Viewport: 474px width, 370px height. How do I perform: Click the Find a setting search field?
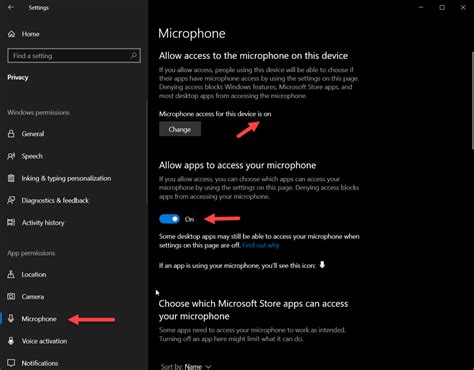click(74, 56)
